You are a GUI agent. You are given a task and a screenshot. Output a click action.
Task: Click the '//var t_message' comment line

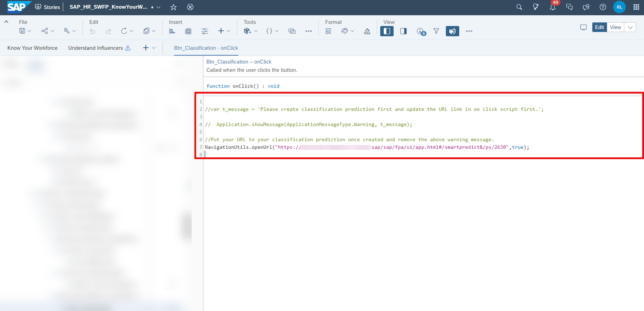pos(374,109)
